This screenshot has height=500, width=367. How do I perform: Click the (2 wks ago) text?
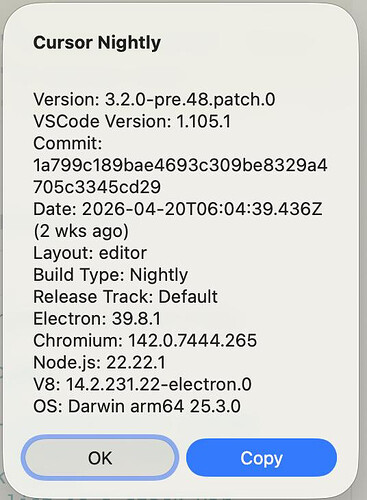click(x=81, y=231)
